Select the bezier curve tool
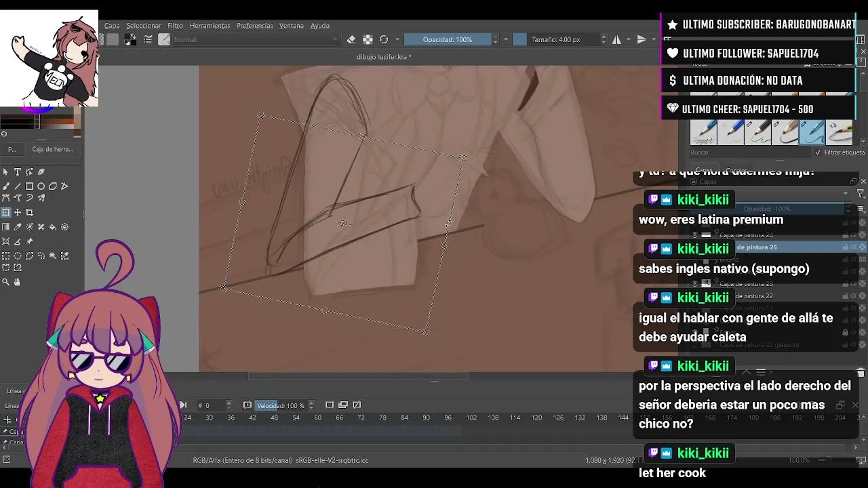 6,198
